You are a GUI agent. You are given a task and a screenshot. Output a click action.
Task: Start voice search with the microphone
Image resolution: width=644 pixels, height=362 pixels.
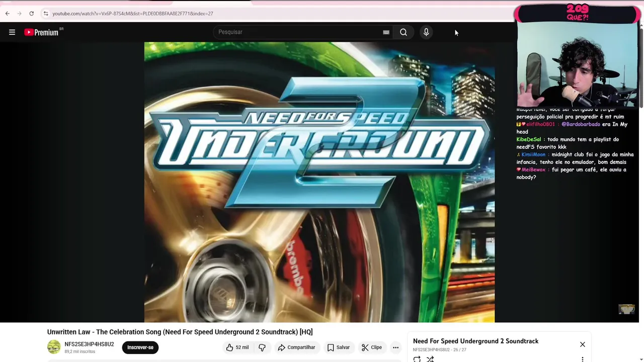[x=426, y=32]
